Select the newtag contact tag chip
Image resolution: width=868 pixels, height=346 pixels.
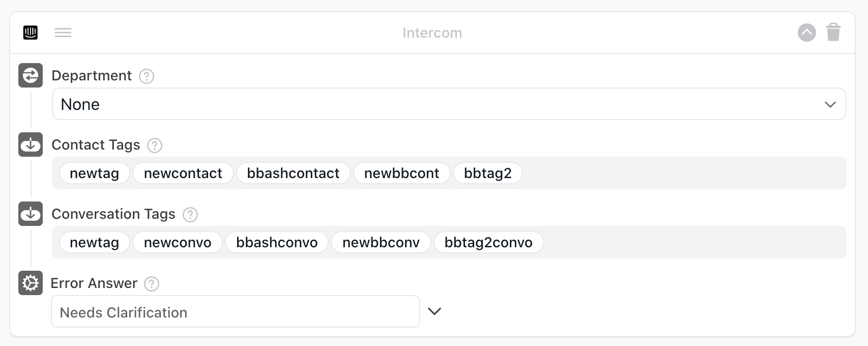(94, 173)
